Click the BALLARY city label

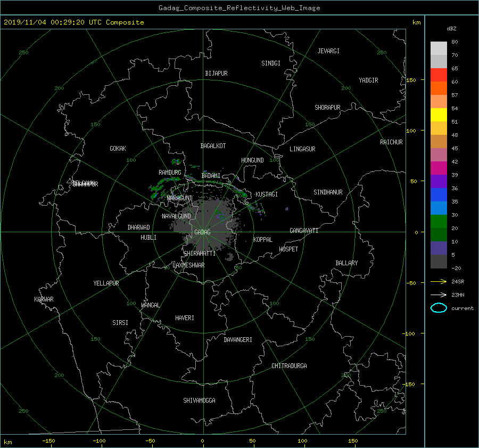(x=346, y=263)
